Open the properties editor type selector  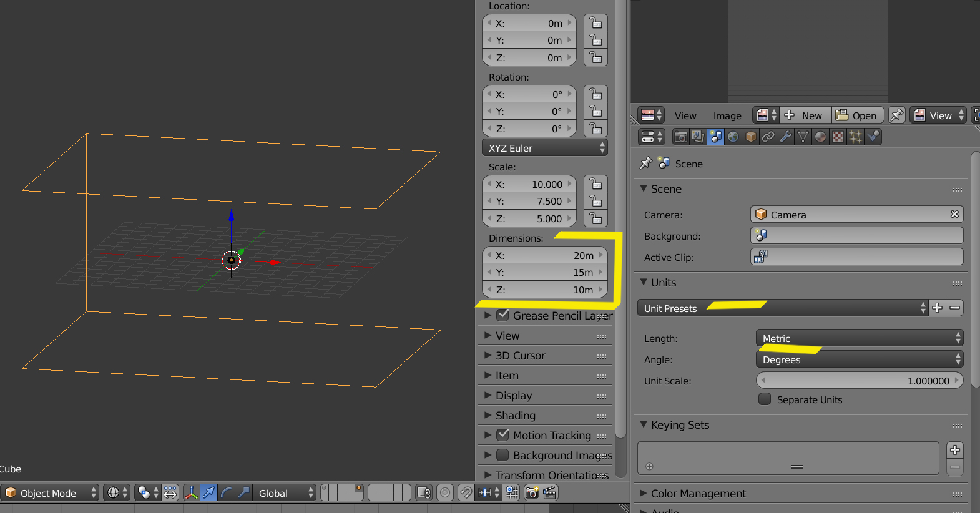click(x=652, y=137)
